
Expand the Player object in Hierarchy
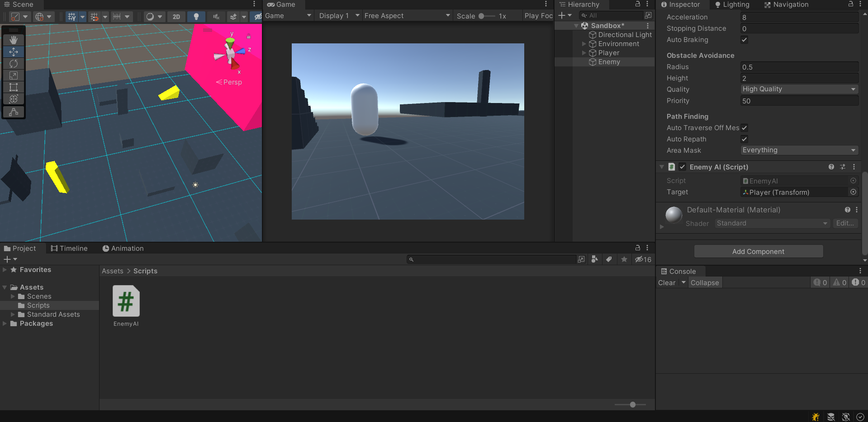[584, 53]
